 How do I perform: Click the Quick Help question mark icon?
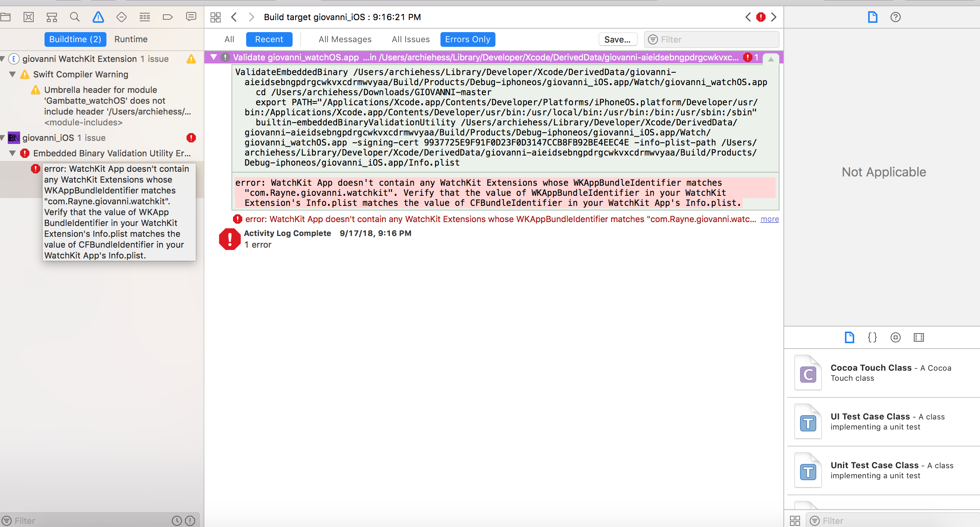click(x=895, y=17)
